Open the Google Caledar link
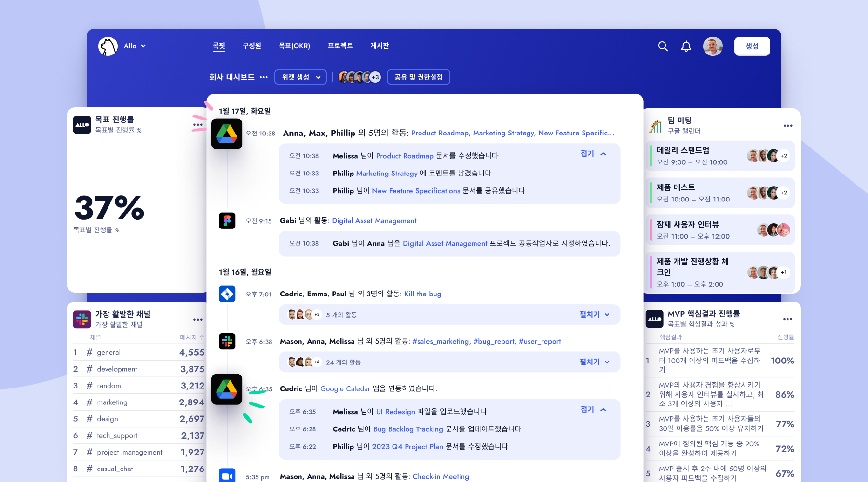The image size is (868, 482). point(345,389)
